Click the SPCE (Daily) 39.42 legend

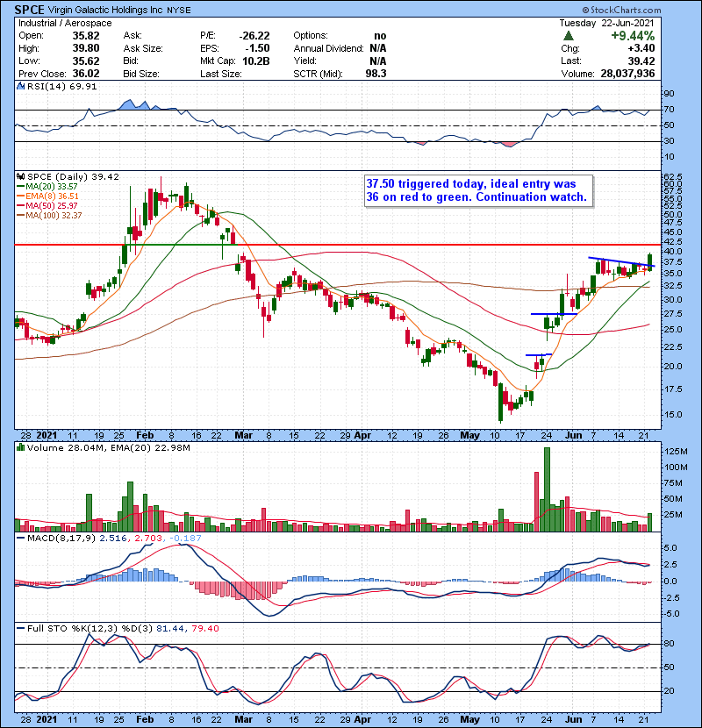pyautogui.click(x=73, y=176)
